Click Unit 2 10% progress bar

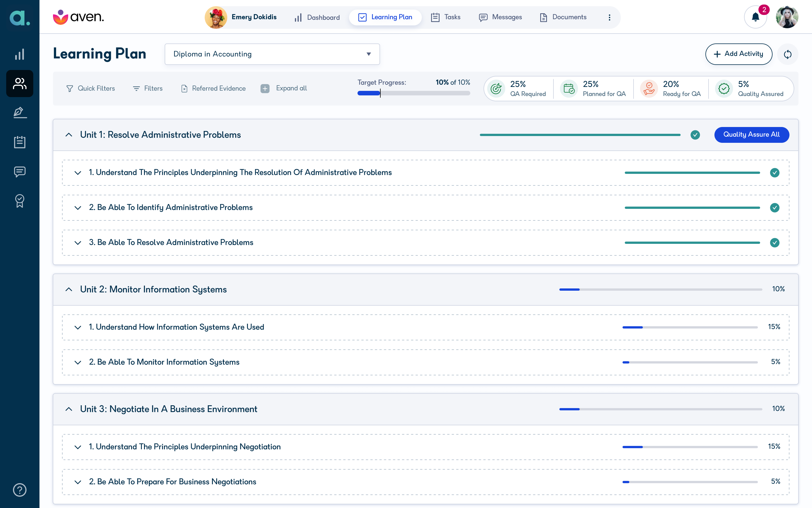tap(661, 289)
